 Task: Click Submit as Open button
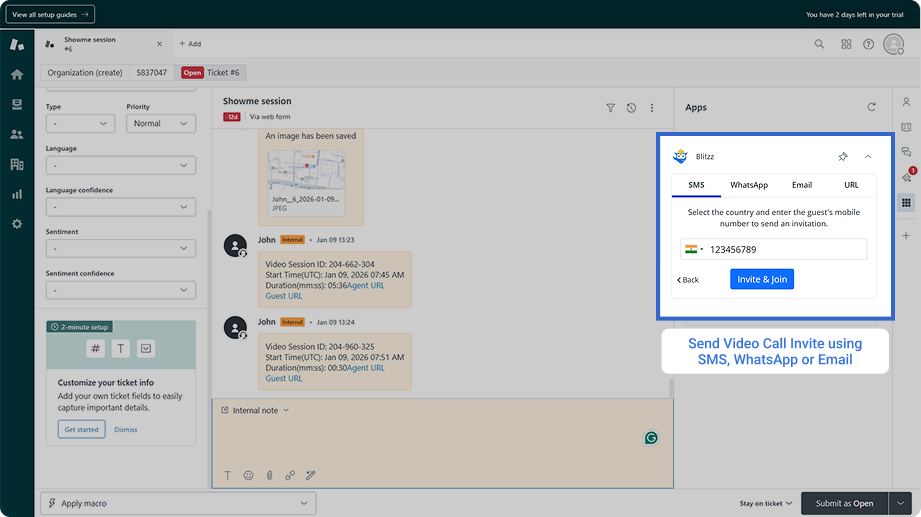tap(844, 503)
